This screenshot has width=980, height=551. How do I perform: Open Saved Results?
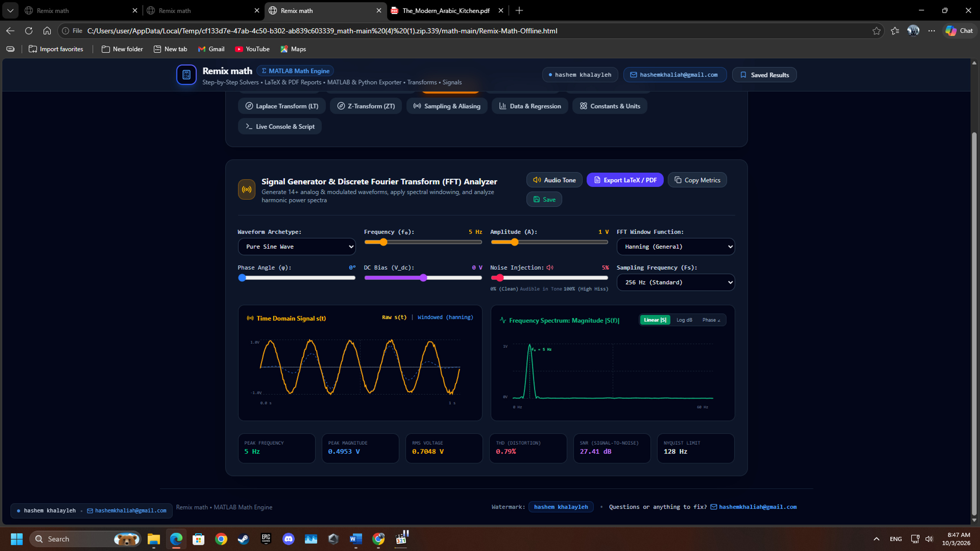[x=764, y=75]
